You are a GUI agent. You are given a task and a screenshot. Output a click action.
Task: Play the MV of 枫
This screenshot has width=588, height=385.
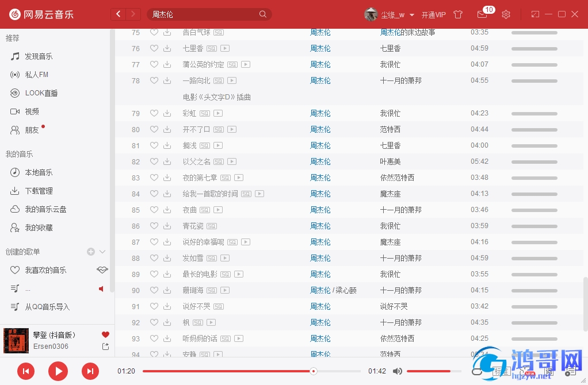(x=211, y=322)
